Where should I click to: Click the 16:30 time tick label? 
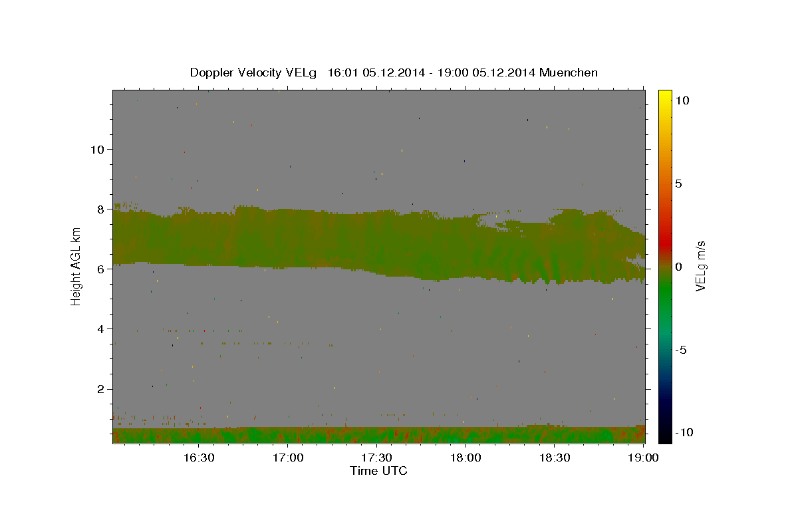pos(198,458)
